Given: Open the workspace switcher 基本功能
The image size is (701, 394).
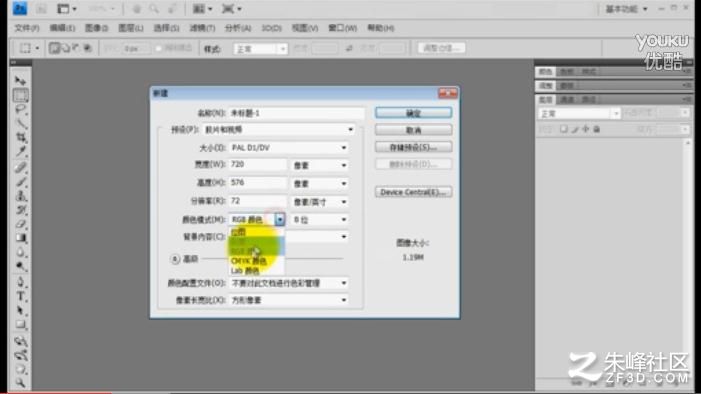Looking at the screenshot, I should pos(626,9).
